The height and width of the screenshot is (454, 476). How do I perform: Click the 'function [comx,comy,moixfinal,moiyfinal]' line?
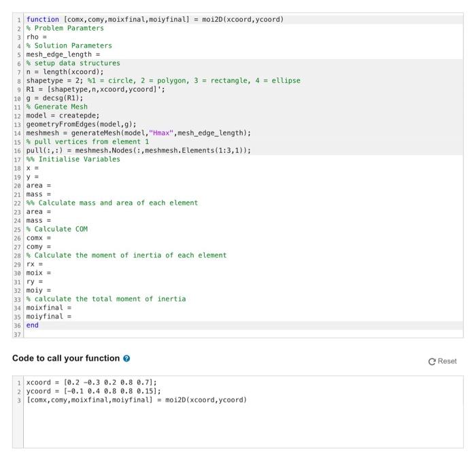pyautogui.click(x=155, y=20)
